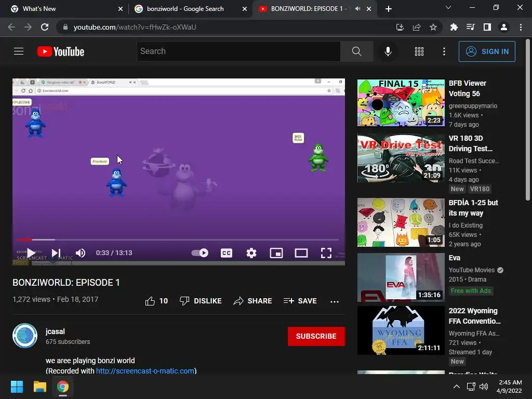The image size is (532, 399).
Task: Install app via address bar icon
Action: (400, 27)
